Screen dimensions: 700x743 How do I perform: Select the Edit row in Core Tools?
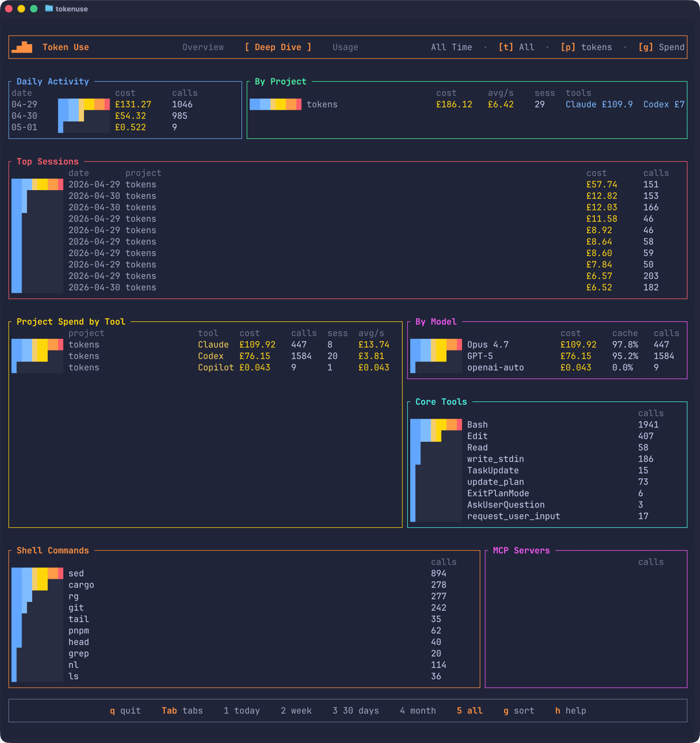click(x=547, y=436)
